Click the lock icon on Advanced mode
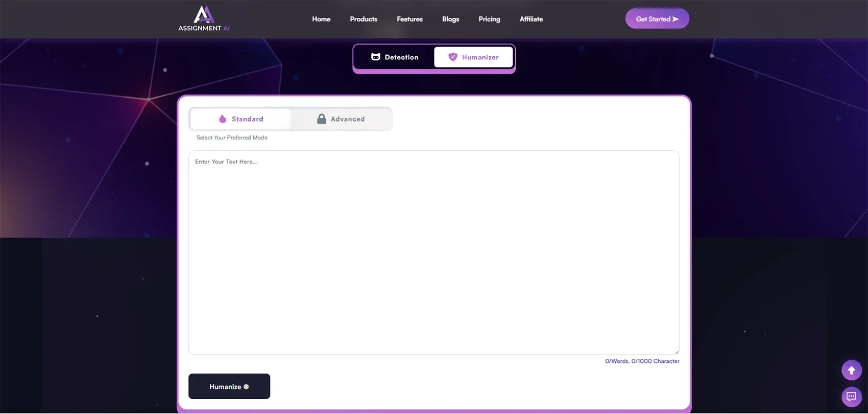Screen dimensions: 868x414 pyautogui.click(x=321, y=119)
